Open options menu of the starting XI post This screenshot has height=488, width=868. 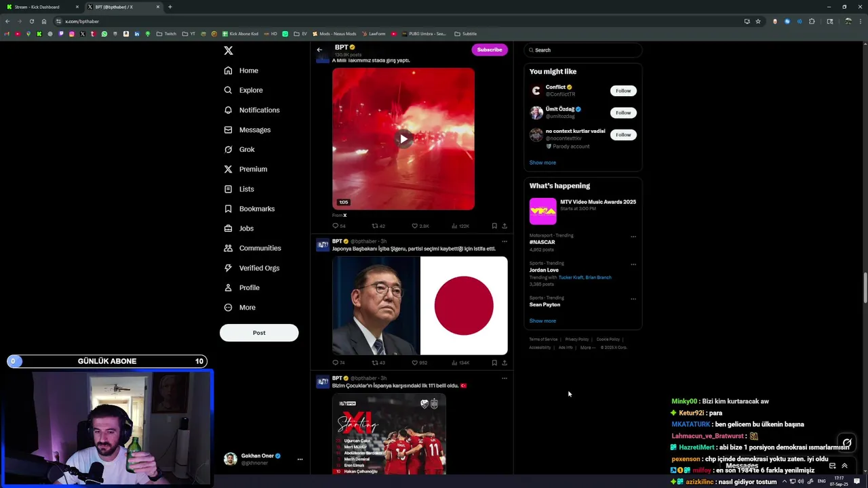point(504,378)
